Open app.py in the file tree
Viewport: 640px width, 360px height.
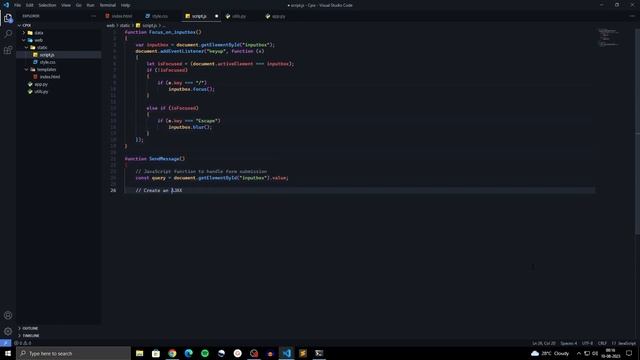59,84
